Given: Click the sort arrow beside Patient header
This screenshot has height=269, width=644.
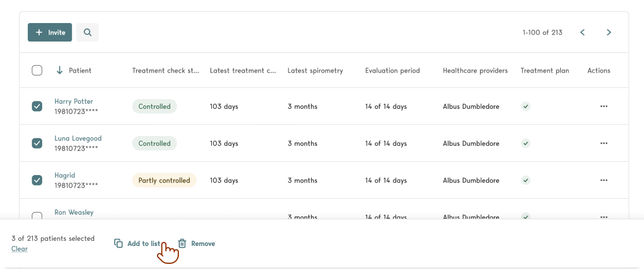Looking at the screenshot, I should pos(59,70).
